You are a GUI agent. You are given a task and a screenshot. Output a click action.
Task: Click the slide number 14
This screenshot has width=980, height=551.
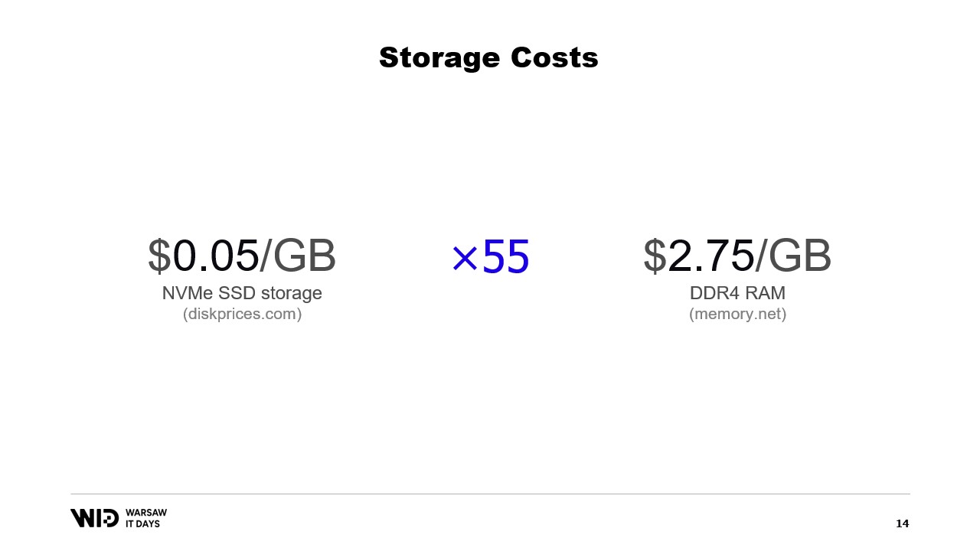tap(902, 523)
